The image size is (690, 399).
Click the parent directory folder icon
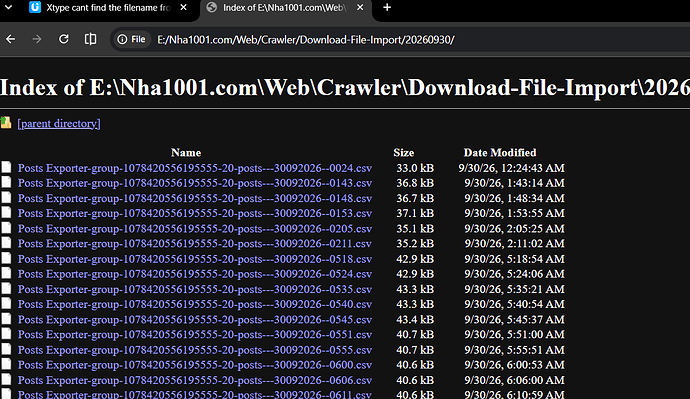tap(6, 123)
